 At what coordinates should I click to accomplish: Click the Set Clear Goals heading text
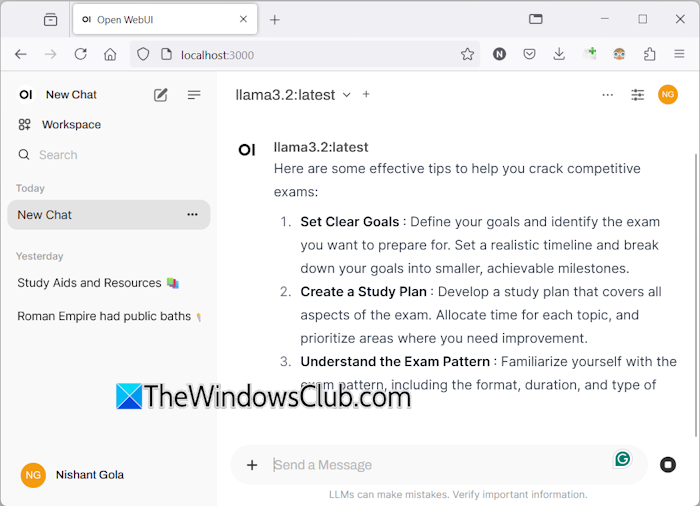[x=350, y=222]
